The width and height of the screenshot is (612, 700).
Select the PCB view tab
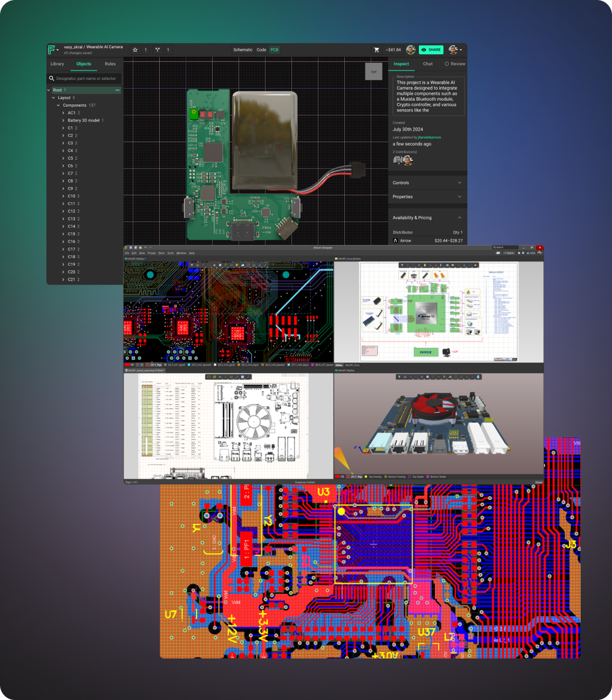tap(274, 50)
